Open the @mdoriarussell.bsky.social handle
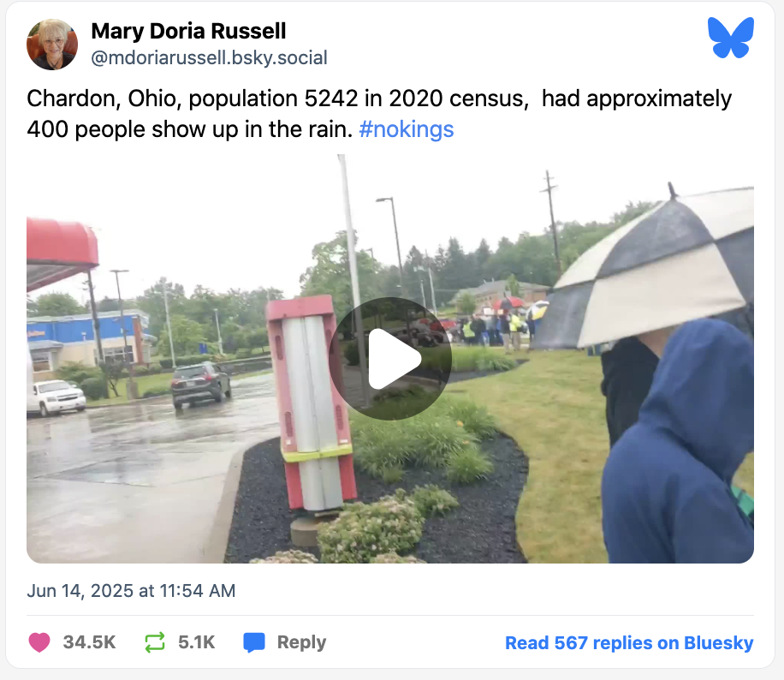 209,57
